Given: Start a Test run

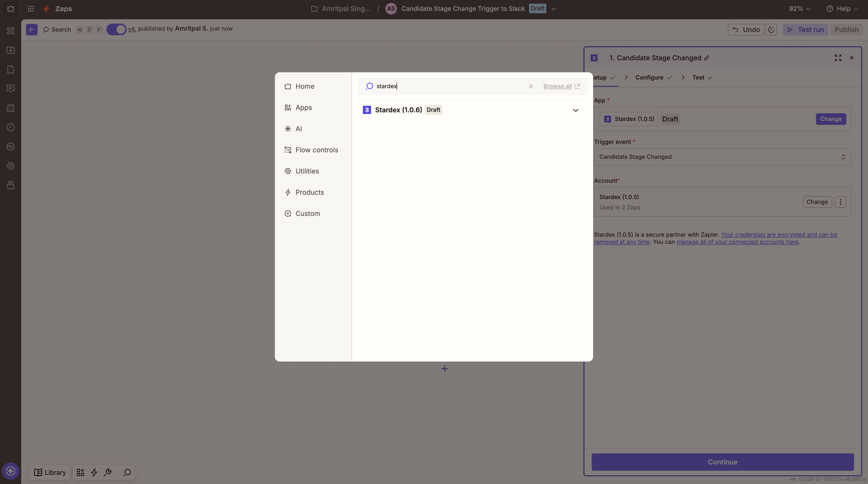Looking at the screenshot, I should click(x=805, y=30).
